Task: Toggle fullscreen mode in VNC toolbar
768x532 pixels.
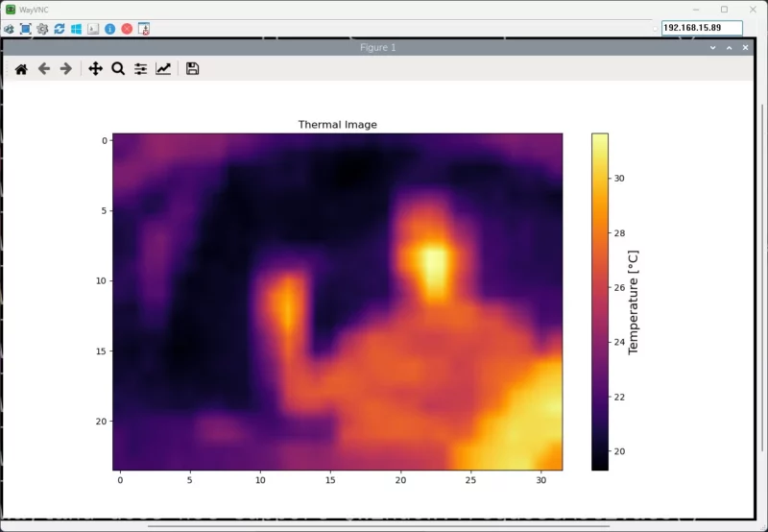Action: (26, 29)
